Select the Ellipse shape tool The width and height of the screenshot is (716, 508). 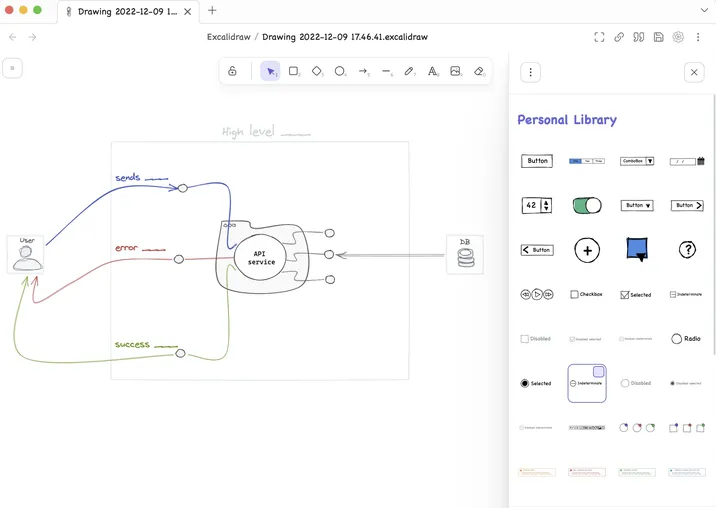click(340, 71)
